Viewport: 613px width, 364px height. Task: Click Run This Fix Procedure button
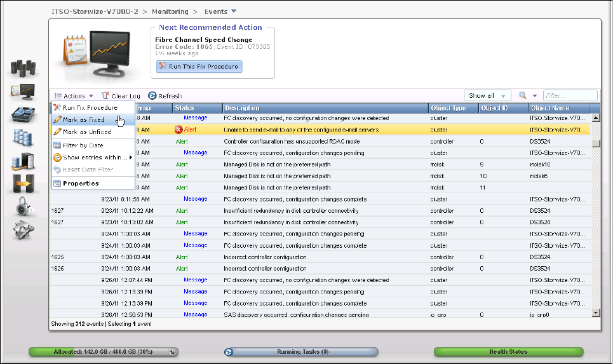pyautogui.click(x=199, y=67)
